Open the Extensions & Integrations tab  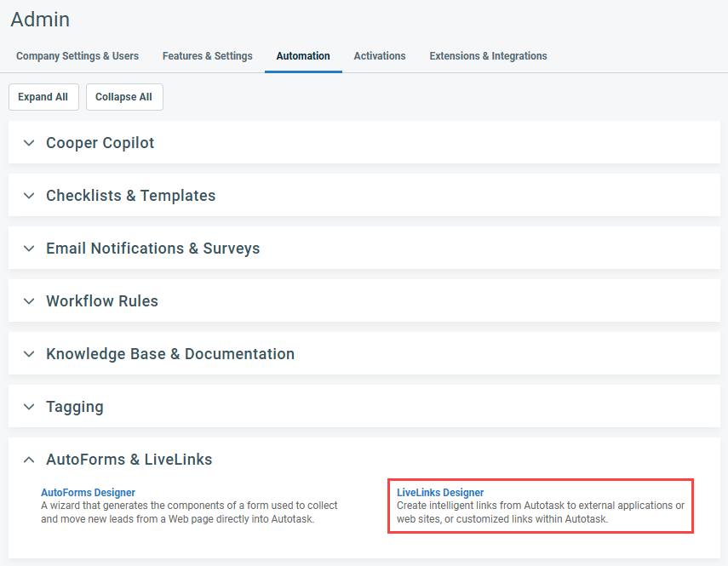488,56
